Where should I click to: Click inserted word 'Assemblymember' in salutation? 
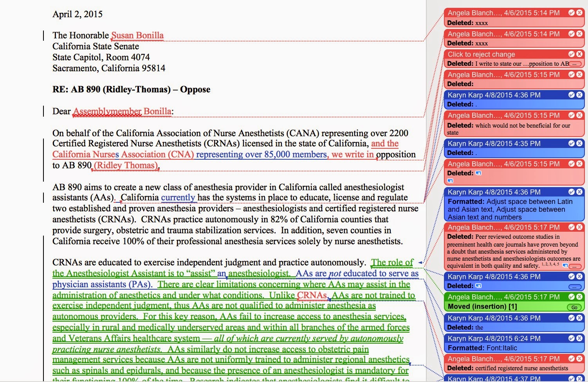(107, 111)
